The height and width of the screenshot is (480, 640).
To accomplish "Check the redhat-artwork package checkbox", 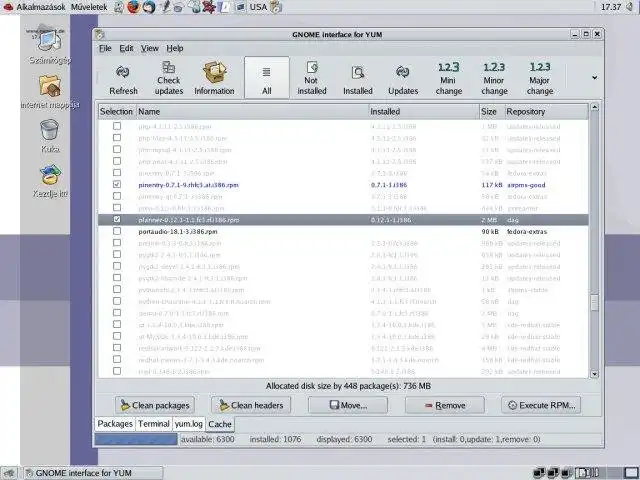I will (117, 348).
